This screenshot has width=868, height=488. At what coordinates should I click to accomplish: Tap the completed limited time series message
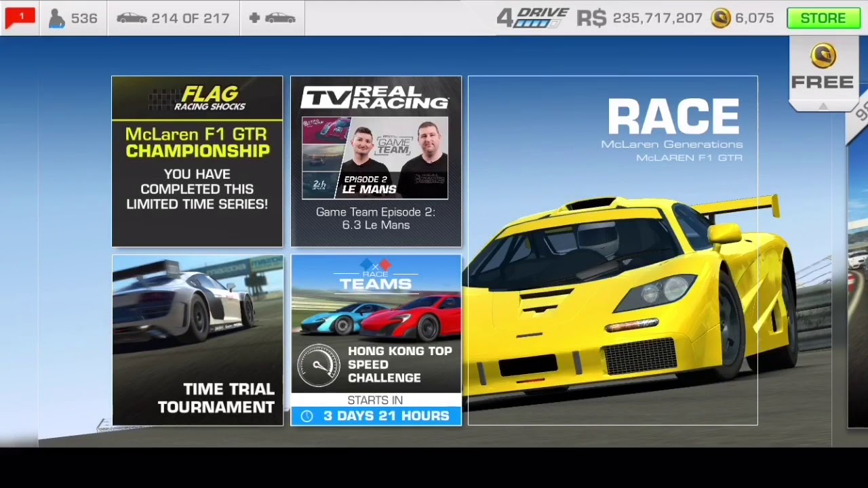pyautogui.click(x=197, y=189)
